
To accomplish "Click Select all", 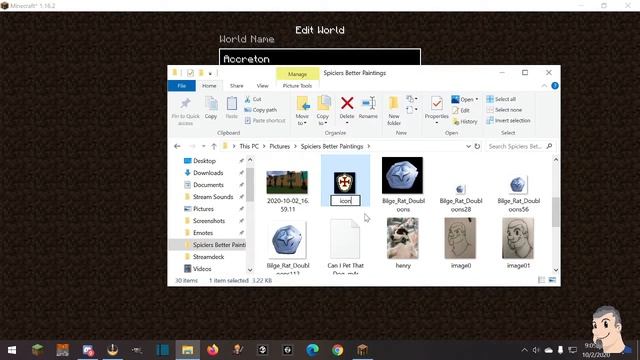I will [x=501, y=99].
